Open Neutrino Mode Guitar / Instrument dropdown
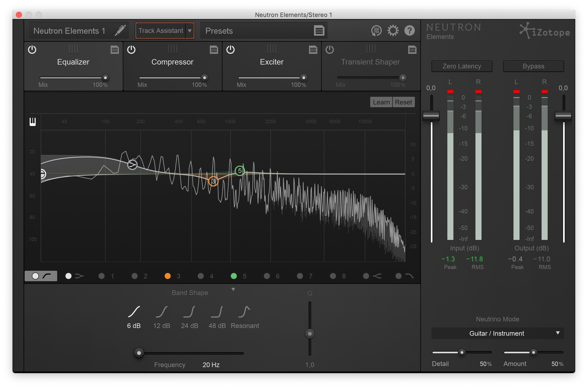Image resolution: width=588 pixels, height=388 pixels. (497, 333)
